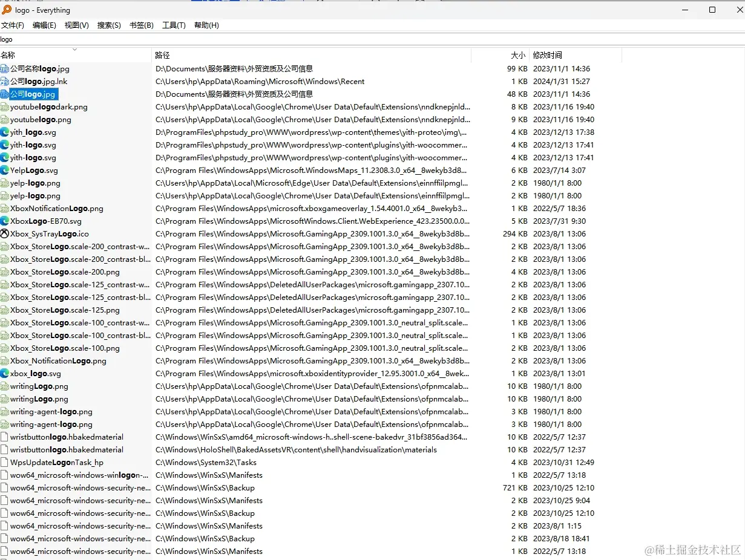Select the file youtubelogo.png
745x560 pixels.
click(41, 120)
